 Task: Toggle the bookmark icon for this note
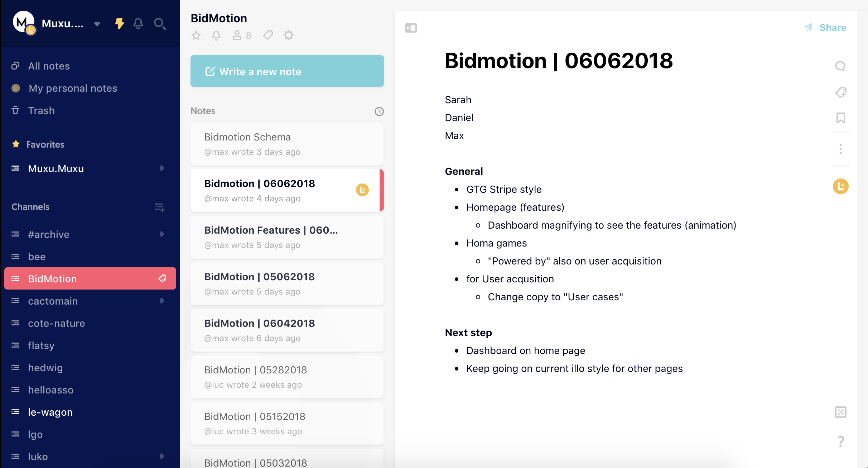click(x=840, y=118)
